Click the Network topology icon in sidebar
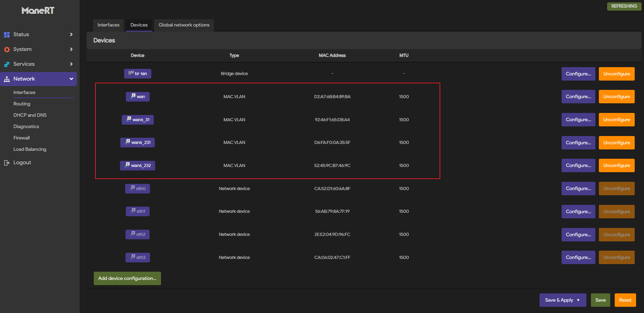The height and width of the screenshot is (313, 644). coord(7,79)
